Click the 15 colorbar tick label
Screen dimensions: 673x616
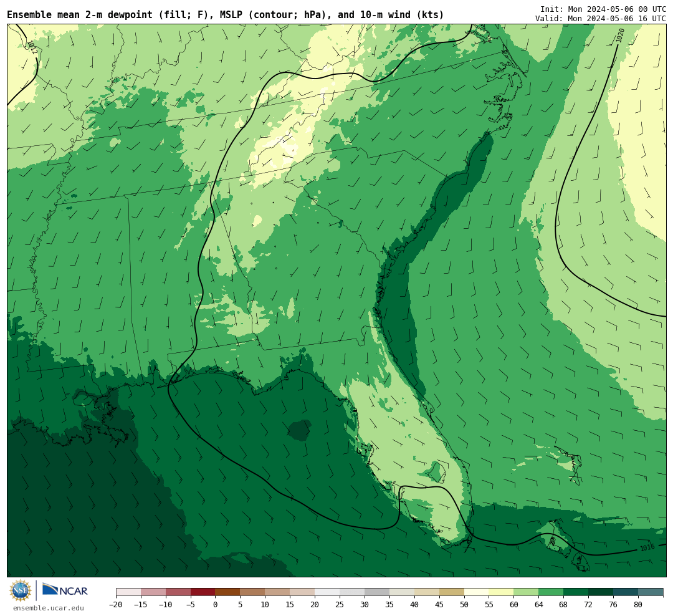tap(290, 605)
